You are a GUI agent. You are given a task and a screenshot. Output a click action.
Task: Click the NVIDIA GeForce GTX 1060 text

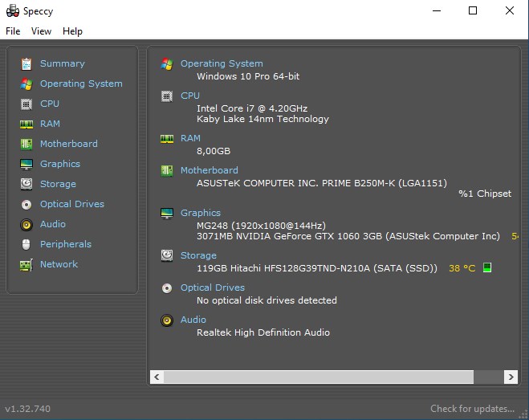(348, 236)
